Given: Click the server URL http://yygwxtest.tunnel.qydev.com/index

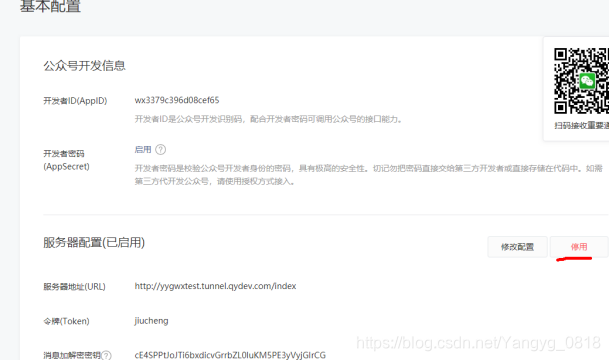Looking at the screenshot, I should (x=215, y=286).
